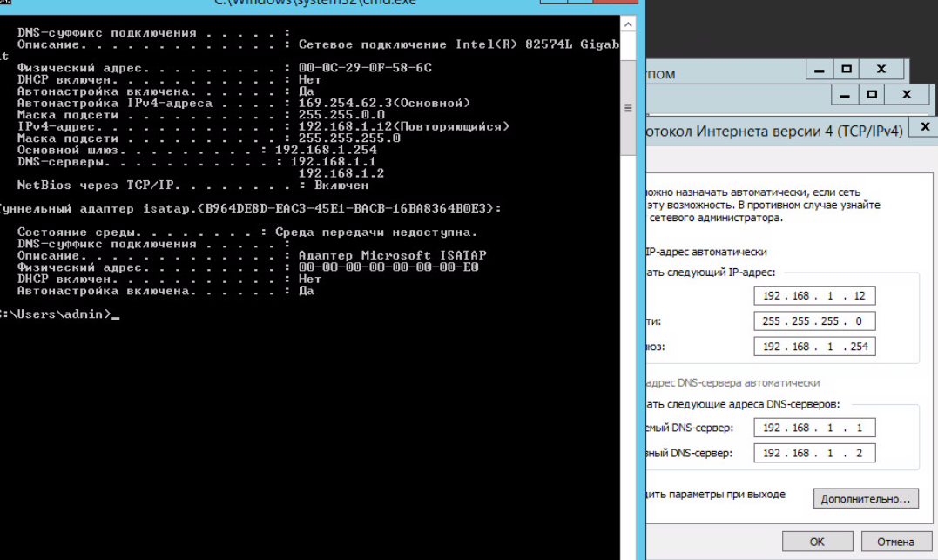
Task: Click 'Среда передачи недоступна.' in cmd output
Action: pos(376,233)
